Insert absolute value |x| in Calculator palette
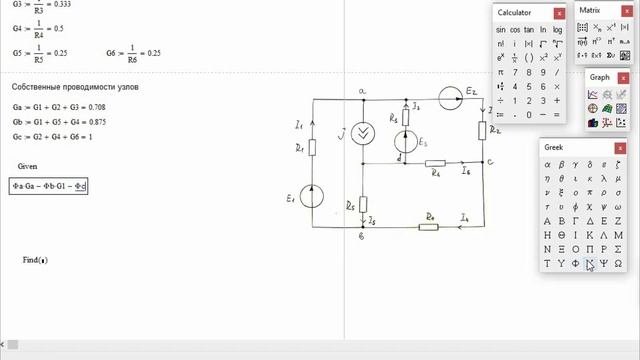 point(529,44)
